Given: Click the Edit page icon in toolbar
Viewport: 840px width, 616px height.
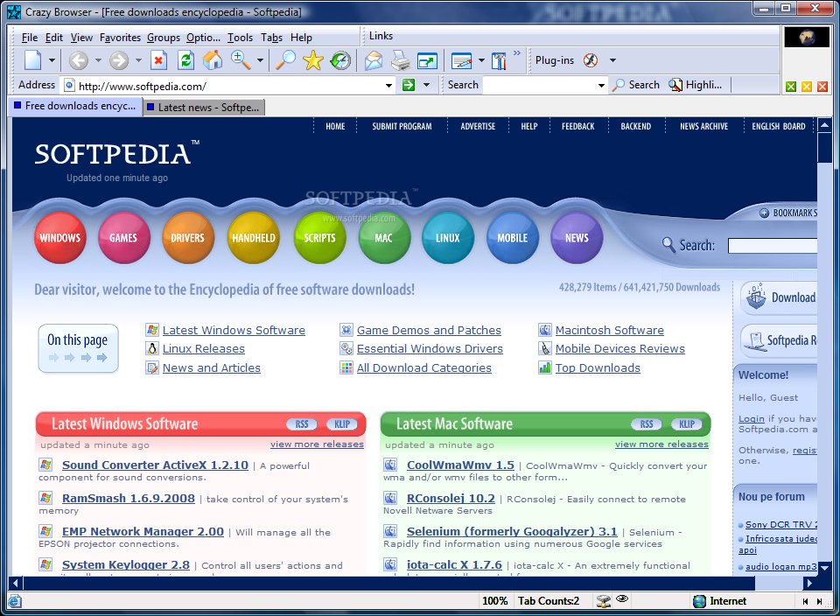Looking at the screenshot, I should pyautogui.click(x=461, y=61).
